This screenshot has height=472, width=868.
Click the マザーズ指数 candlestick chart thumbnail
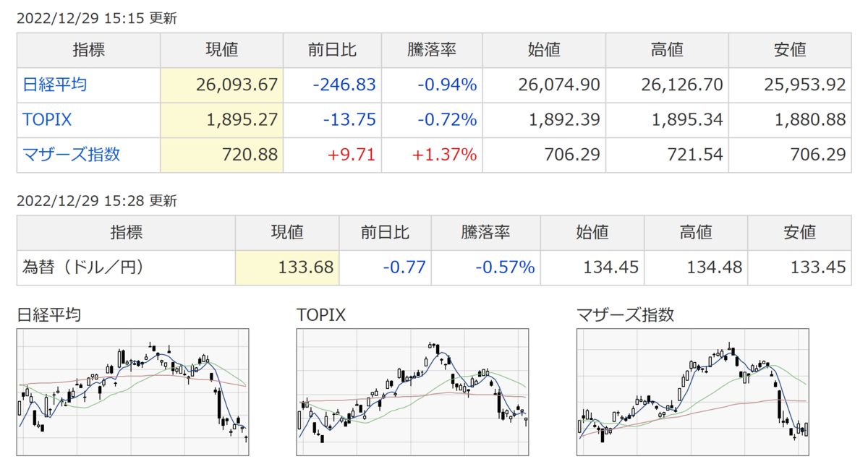pyautogui.click(x=692, y=392)
